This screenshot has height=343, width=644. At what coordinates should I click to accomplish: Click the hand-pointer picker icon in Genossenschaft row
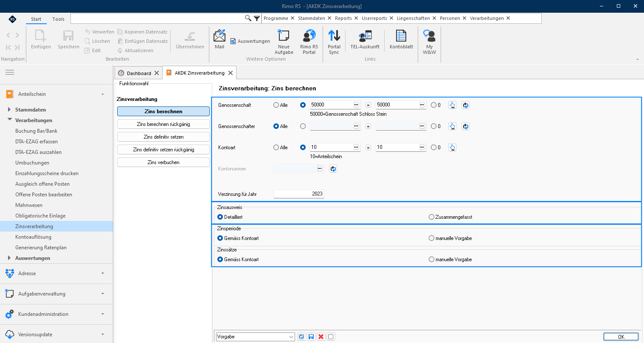[x=452, y=105]
